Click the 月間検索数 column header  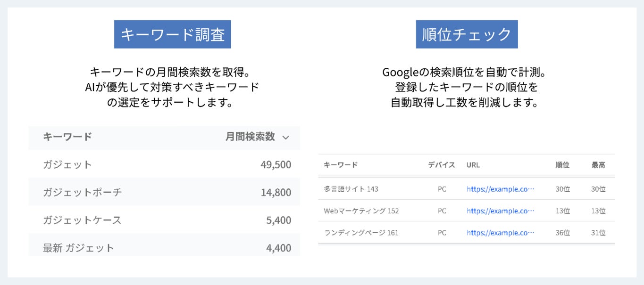click(x=250, y=137)
